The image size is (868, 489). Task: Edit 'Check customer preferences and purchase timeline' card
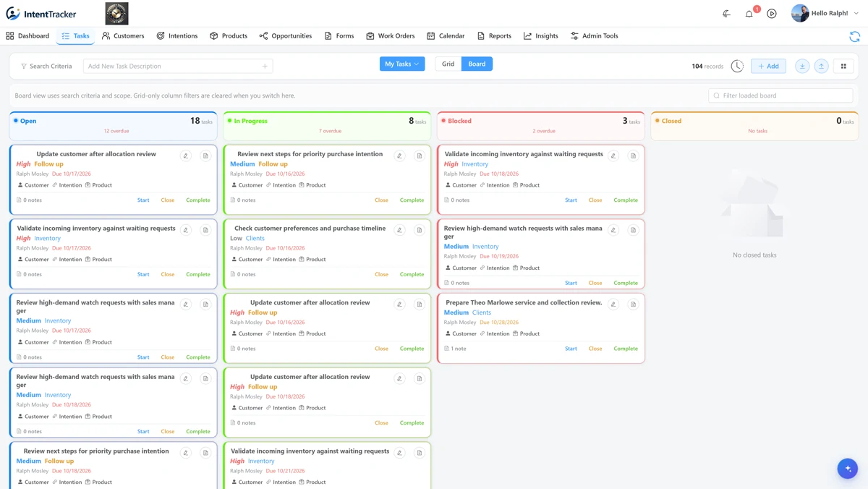(x=399, y=230)
